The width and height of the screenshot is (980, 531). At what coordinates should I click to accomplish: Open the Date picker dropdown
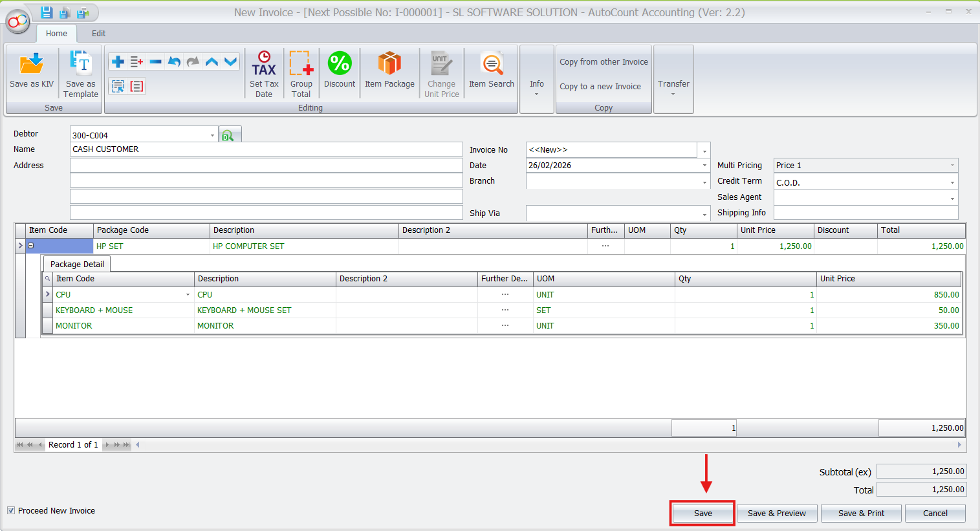(x=704, y=166)
